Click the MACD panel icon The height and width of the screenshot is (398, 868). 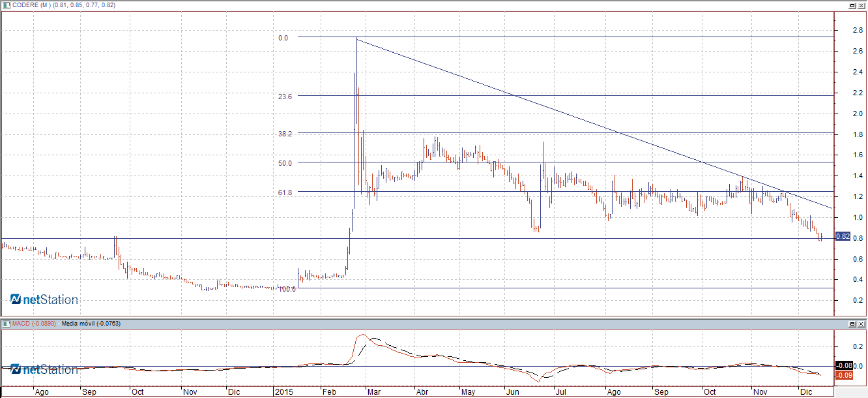pyautogui.click(x=5, y=324)
